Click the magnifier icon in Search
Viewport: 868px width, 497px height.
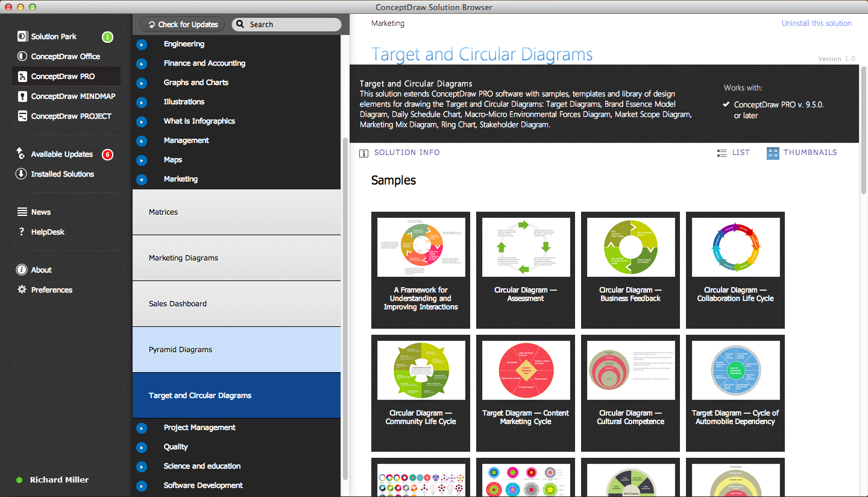click(x=240, y=24)
